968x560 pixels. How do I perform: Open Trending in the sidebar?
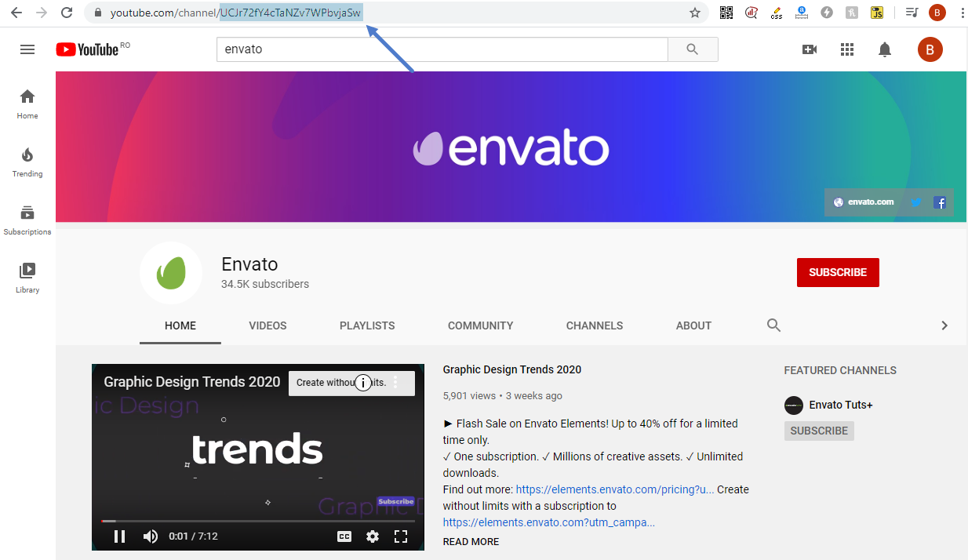27,162
